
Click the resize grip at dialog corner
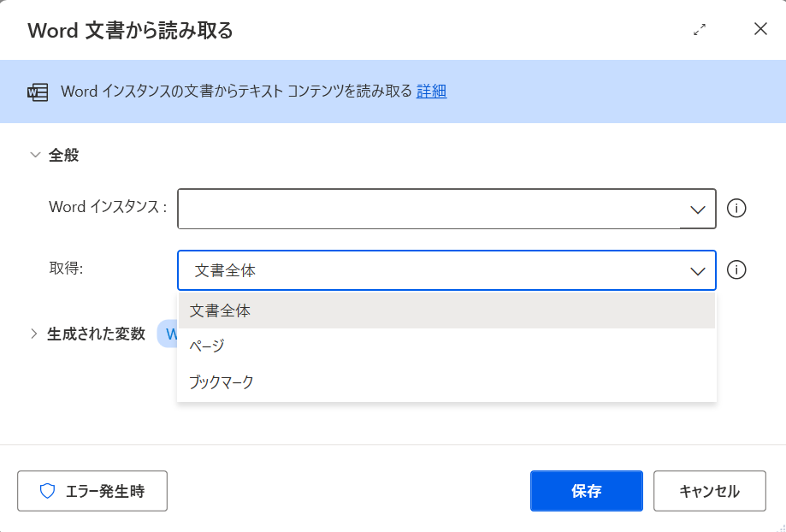[780, 527]
